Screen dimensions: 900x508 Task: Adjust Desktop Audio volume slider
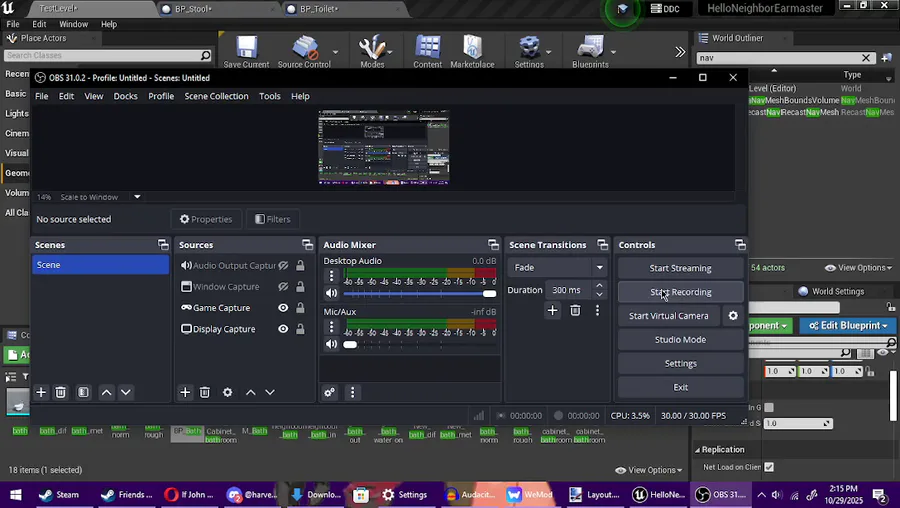420,294
